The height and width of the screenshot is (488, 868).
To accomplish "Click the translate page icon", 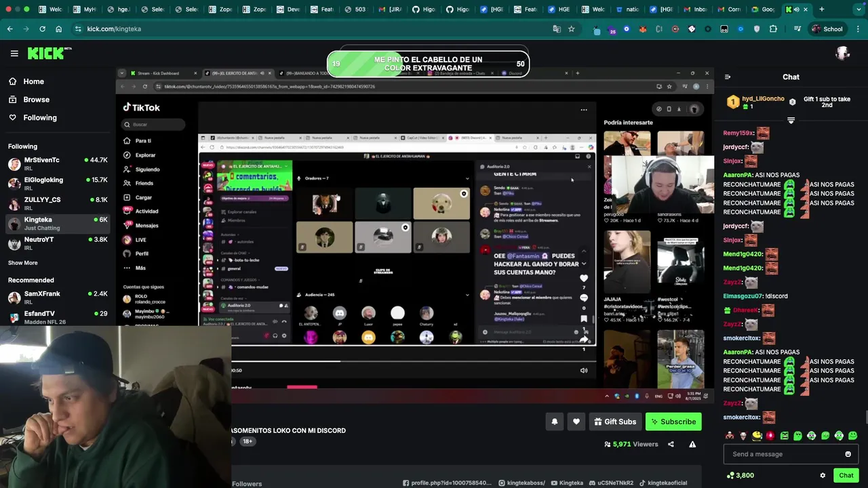I will (557, 29).
